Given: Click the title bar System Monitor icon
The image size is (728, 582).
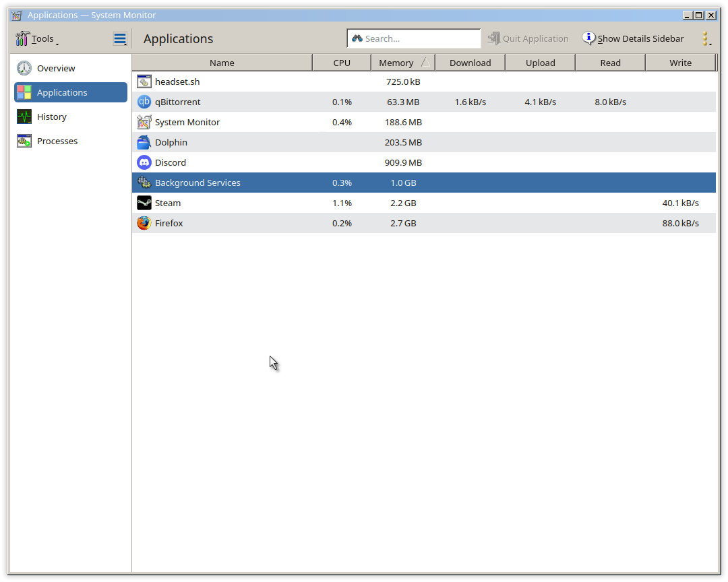Looking at the screenshot, I should point(17,15).
